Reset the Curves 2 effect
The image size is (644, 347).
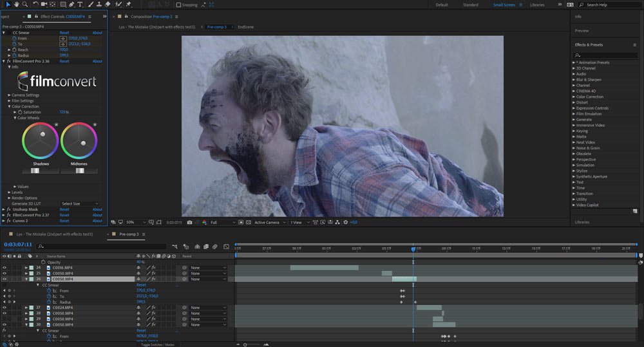click(x=64, y=221)
